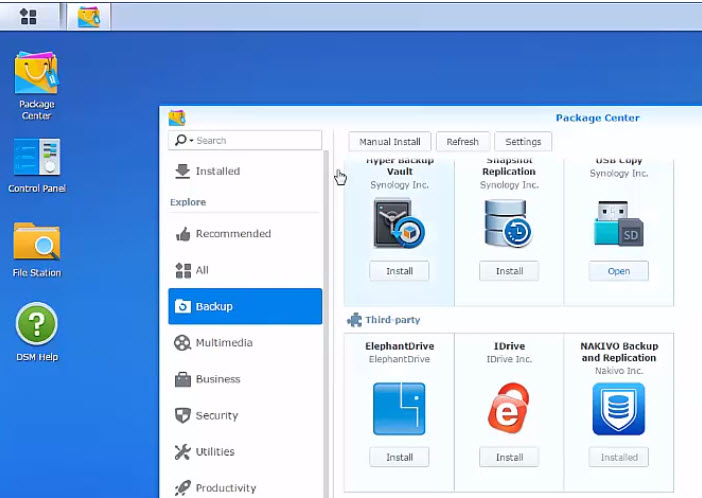Select the All packages category
This screenshot has width=702, height=498.
coord(245,270)
